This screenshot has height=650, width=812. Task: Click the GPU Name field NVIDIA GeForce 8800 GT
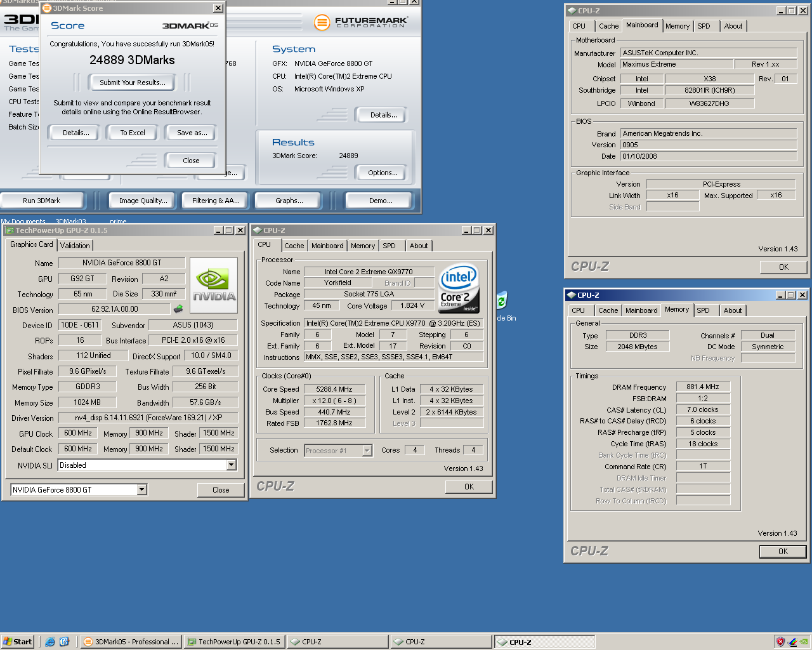[x=122, y=263]
